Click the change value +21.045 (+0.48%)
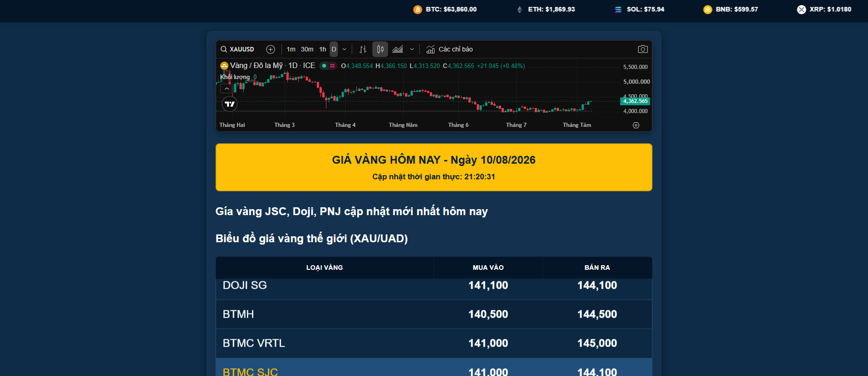 tap(501, 66)
